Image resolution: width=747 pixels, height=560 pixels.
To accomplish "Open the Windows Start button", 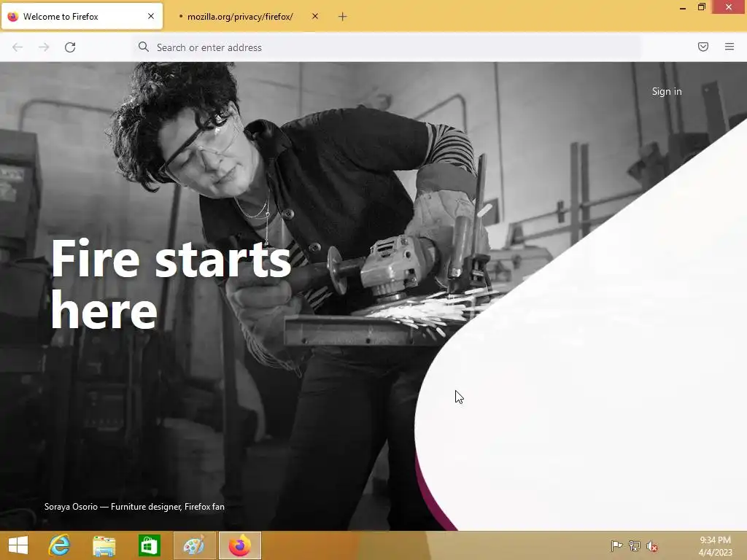I will click(x=18, y=545).
